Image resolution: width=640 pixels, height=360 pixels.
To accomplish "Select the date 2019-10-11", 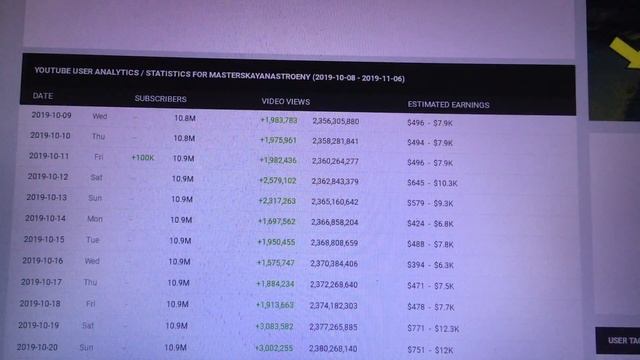I will [x=49, y=156].
